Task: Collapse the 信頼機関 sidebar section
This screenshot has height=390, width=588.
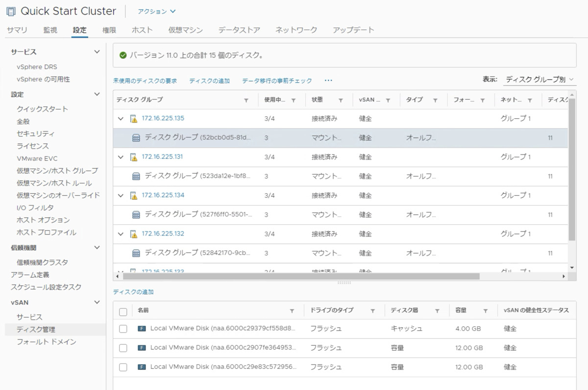Action: click(97, 248)
